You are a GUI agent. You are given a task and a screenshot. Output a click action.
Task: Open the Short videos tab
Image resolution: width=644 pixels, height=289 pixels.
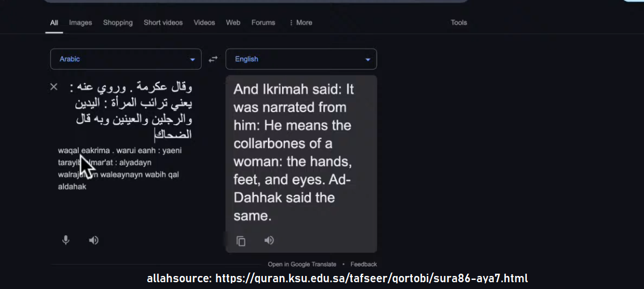pos(163,23)
